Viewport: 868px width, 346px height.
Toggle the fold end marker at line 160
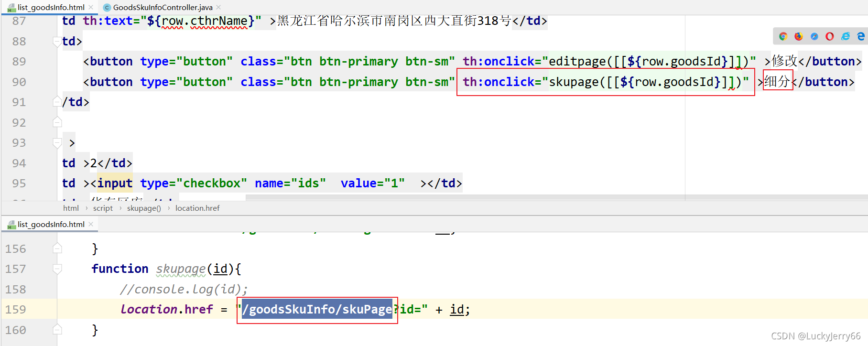(57, 330)
